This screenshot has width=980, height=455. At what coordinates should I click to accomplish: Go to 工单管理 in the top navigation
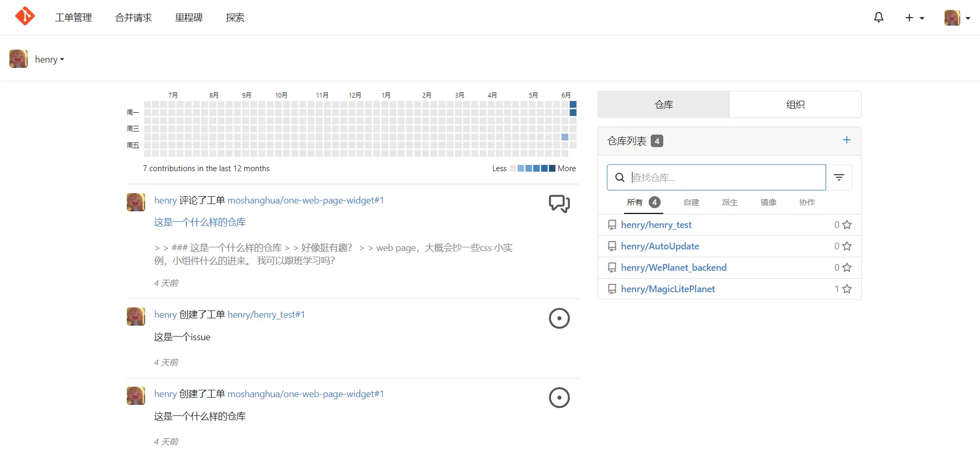pos(74,18)
